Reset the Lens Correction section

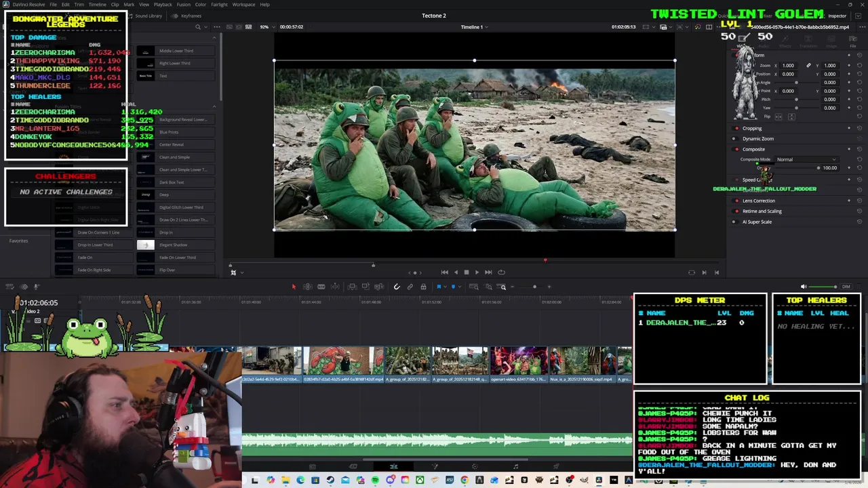[860, 201]
